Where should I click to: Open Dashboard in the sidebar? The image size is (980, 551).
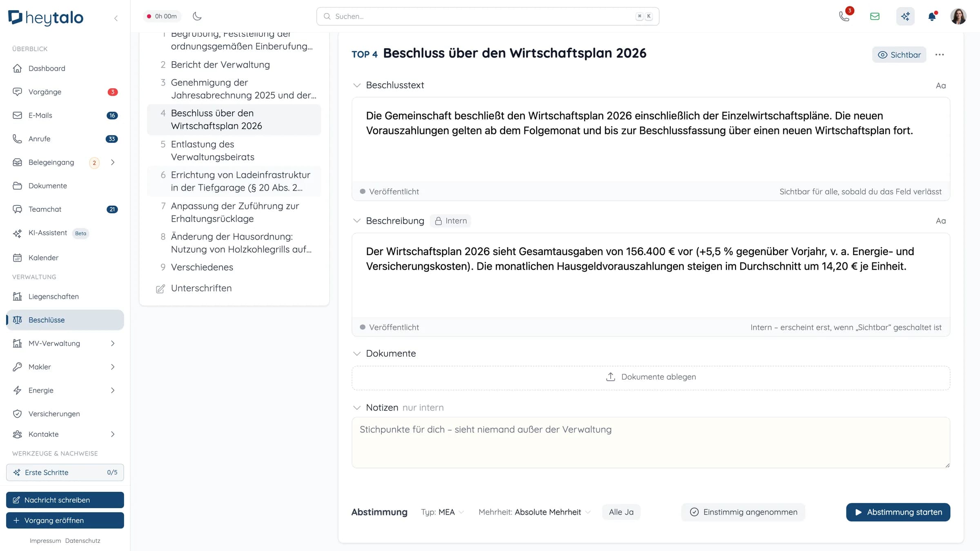tap(65, 69)
